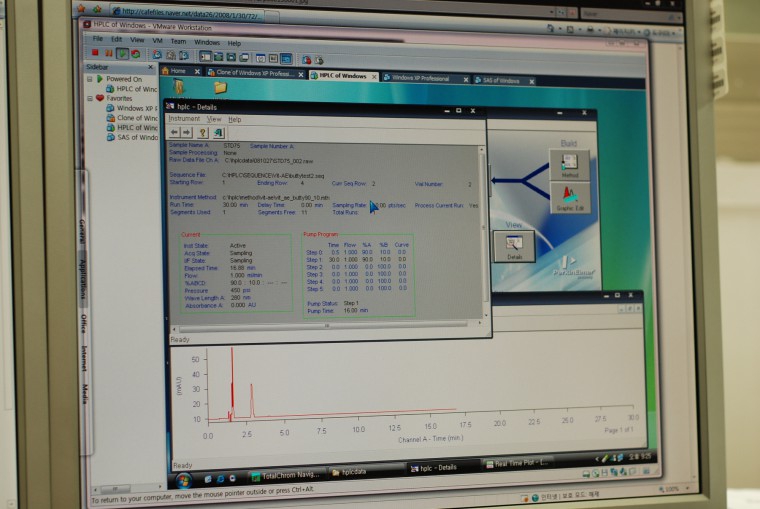Click the Applications tab on sidebar edge
760x509 pixels.
click(x=83, y=278)
